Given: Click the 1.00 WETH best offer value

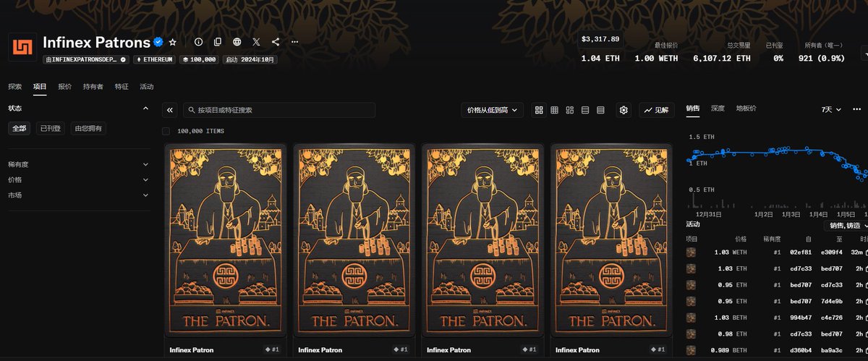Looking at the screenshot, I should (656, 58).
